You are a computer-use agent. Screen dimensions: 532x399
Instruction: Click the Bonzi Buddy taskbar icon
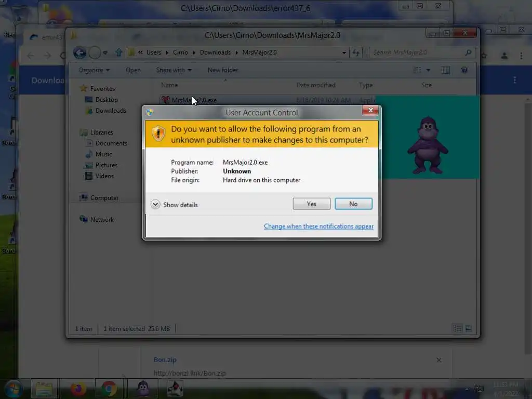click(143, 389)
